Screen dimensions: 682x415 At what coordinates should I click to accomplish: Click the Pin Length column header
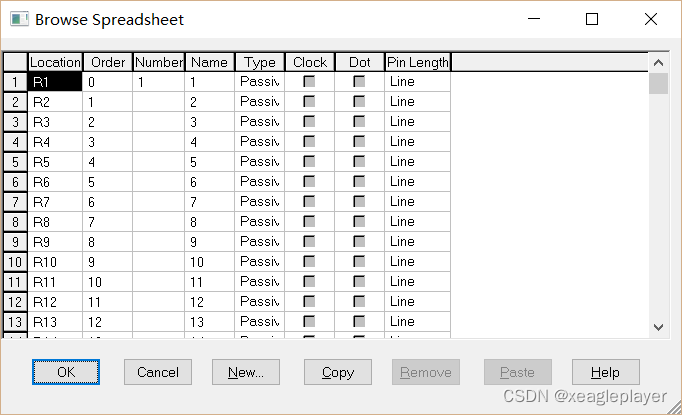click(x=418, y=62)
